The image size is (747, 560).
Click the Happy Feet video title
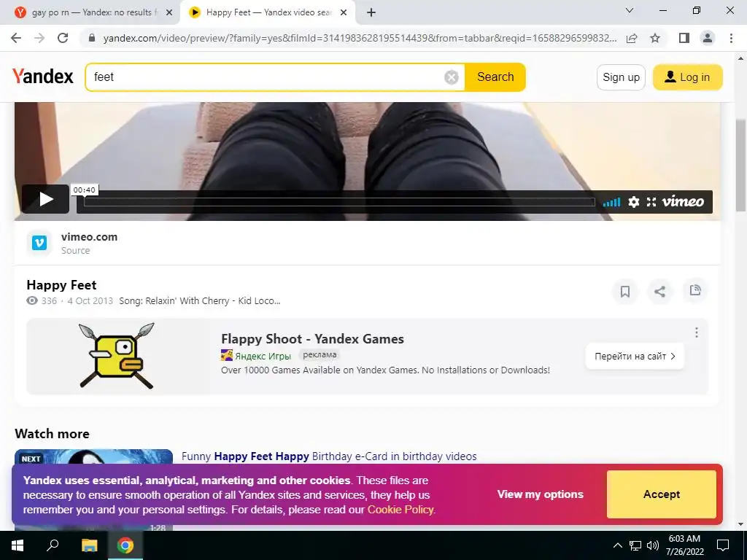(61, 285)
